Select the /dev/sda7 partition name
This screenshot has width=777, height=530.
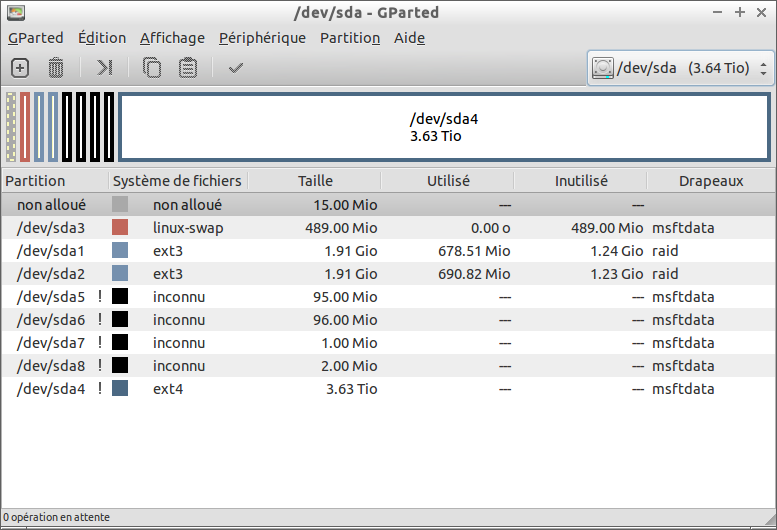pos(51,343)
